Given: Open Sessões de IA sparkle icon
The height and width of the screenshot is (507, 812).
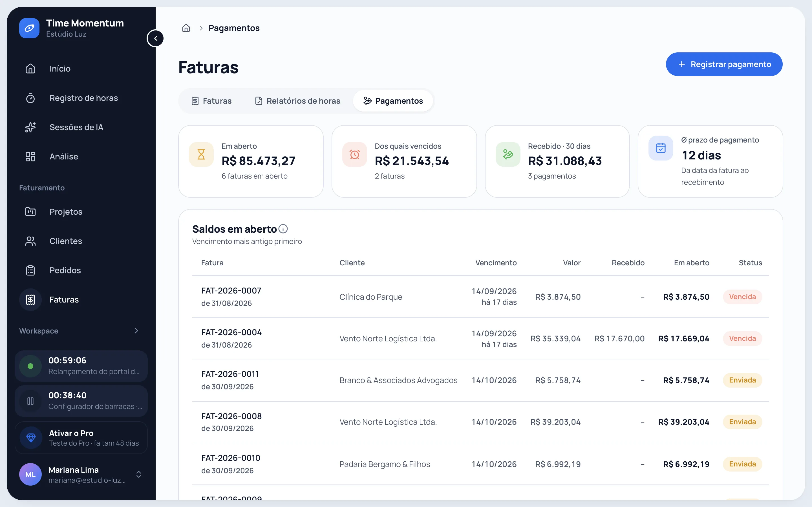Looking at the screenshot, I should 30,127.
